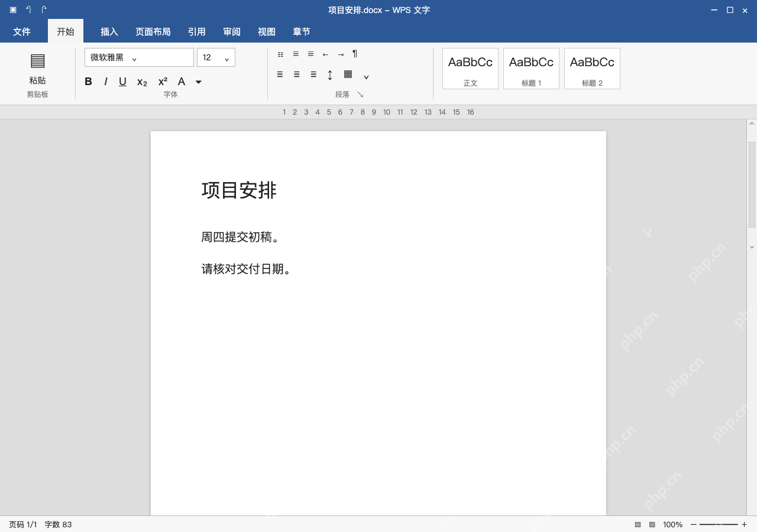Toggle italic formatting
The width and height of the screenshot is (757, 532).
pyautogui.click(x=106, y=82)
